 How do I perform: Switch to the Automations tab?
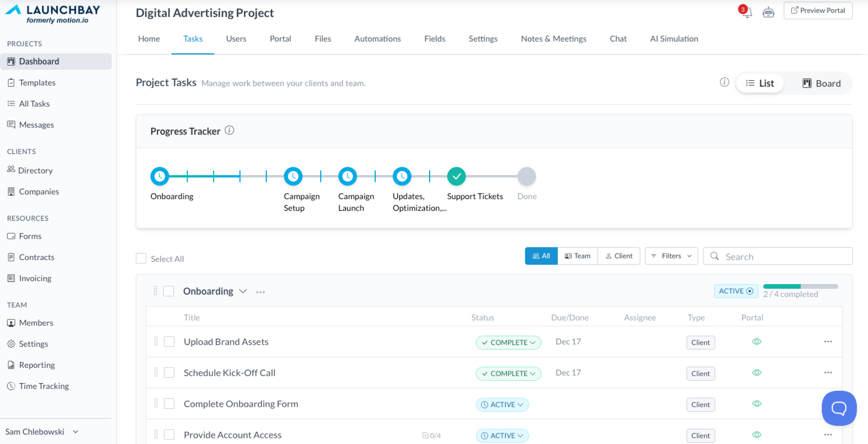pyautogui.click(x=378, y=39)
